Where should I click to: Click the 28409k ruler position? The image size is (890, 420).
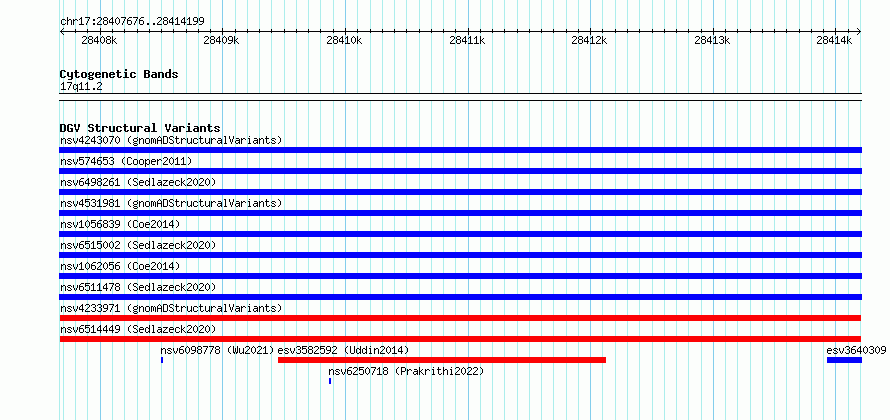[221, 40]
